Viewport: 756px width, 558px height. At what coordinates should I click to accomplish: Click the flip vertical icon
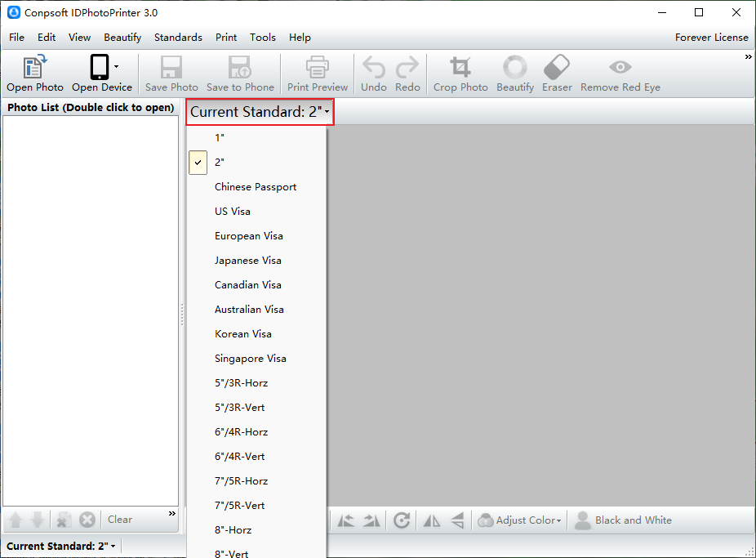[x=457, y=520]
